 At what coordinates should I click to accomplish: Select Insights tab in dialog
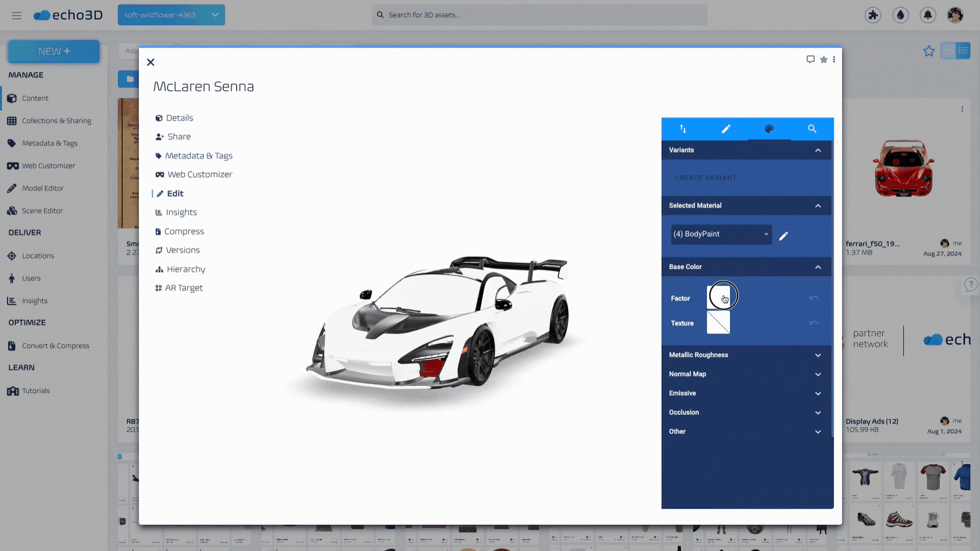176,212
